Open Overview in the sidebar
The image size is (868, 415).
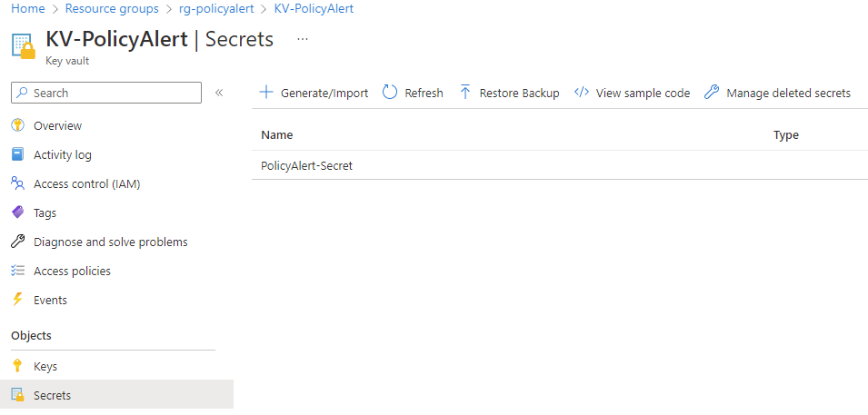coord(57,125)
